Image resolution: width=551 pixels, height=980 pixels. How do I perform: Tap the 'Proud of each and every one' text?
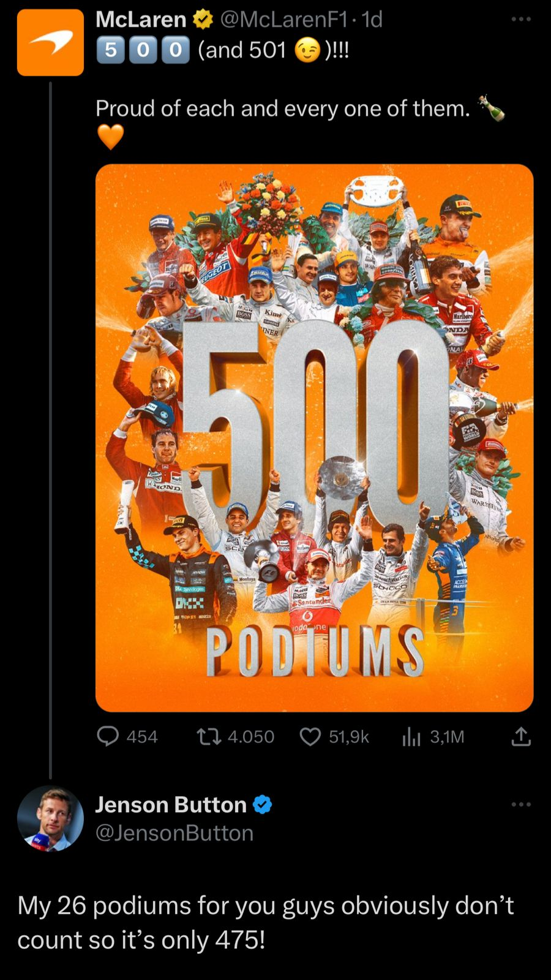(283, 108)
